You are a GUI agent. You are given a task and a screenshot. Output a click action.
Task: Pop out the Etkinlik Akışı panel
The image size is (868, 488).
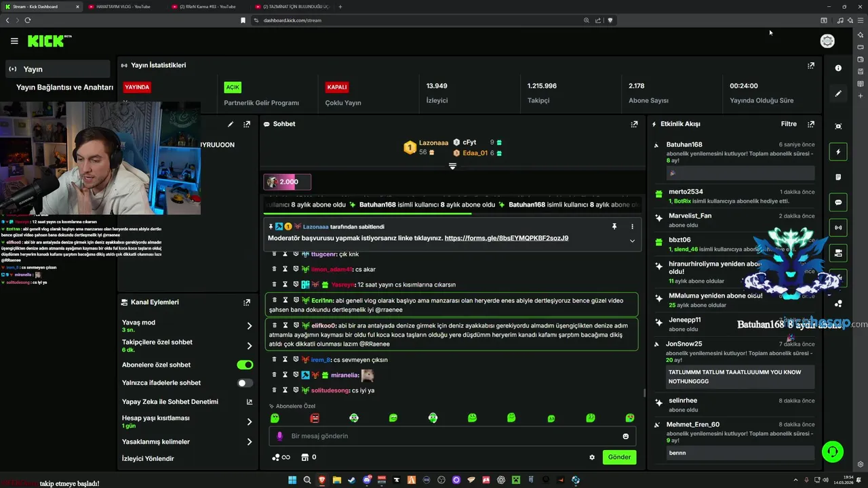(811, 124)
